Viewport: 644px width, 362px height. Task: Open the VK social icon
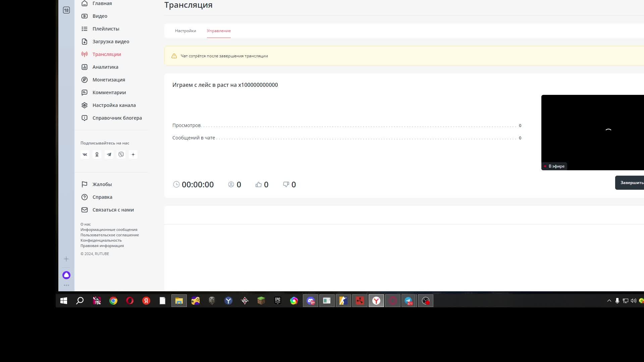85,155
